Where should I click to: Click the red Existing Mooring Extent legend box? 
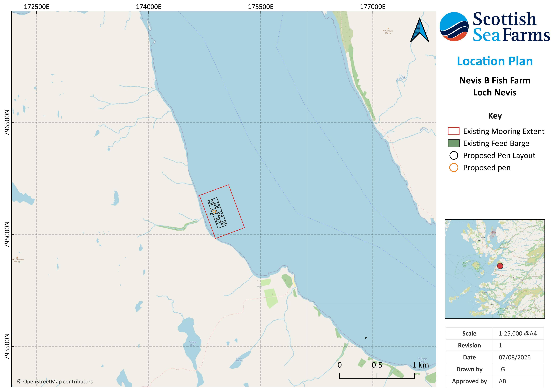(x=454, y=131)
